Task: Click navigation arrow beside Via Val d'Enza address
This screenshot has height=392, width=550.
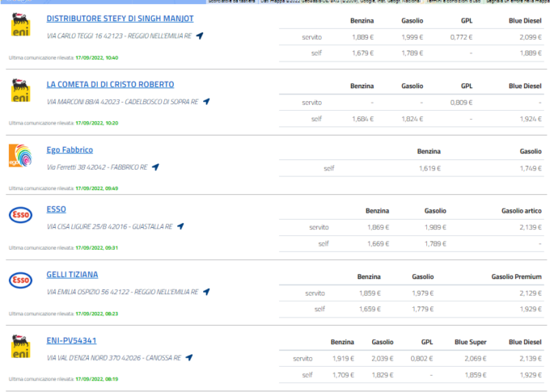Action: coord(189,357)
